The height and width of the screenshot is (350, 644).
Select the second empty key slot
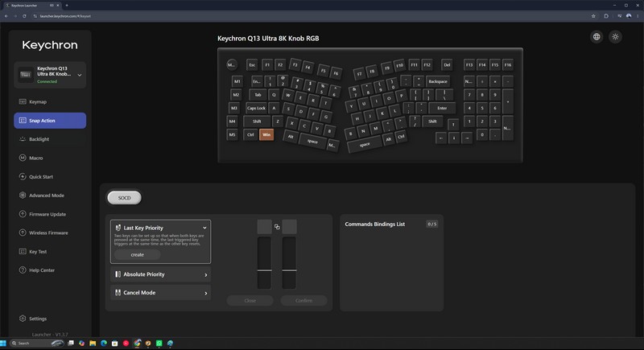pyautogui.click(x=290, y=227)
